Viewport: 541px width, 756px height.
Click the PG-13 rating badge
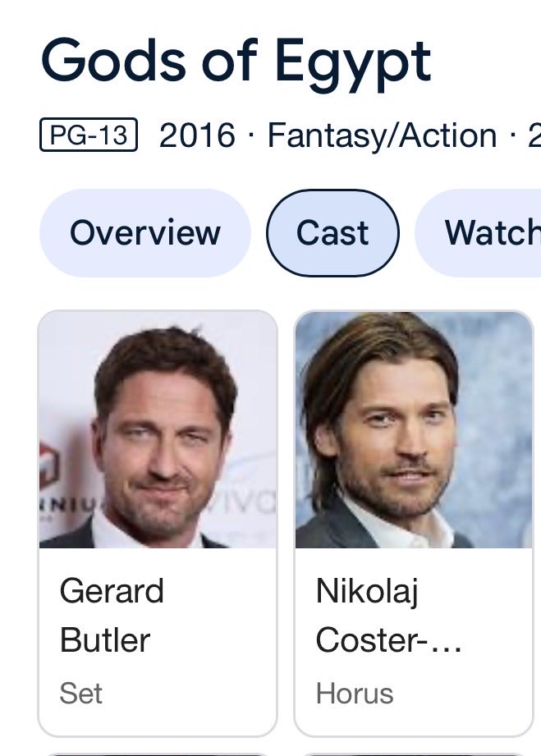tap(89, 135)
